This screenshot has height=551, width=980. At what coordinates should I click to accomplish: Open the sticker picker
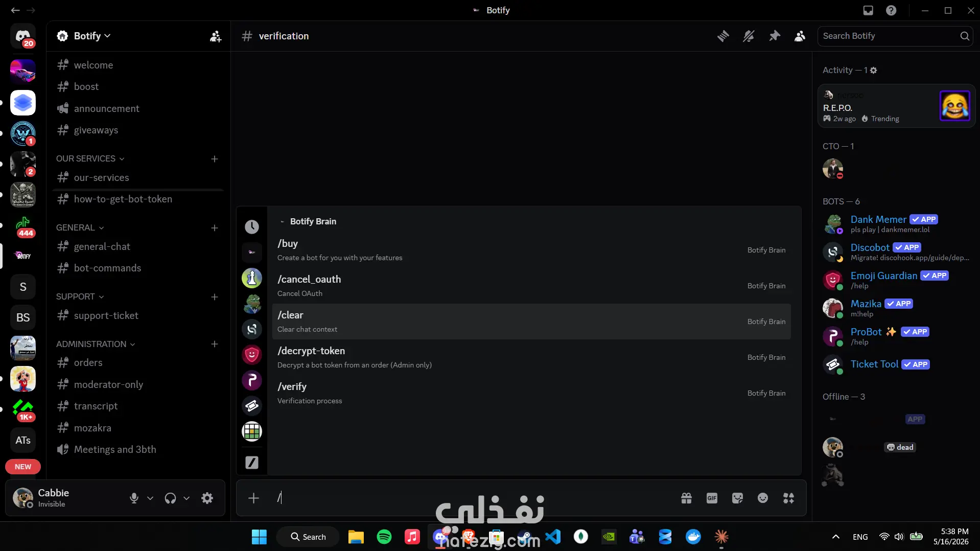[737, 498]
